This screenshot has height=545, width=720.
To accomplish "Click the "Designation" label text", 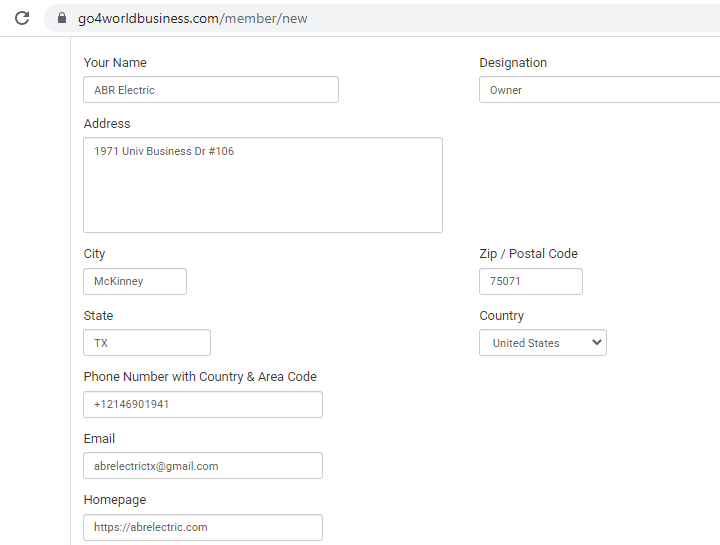I will tap(513, 63).
